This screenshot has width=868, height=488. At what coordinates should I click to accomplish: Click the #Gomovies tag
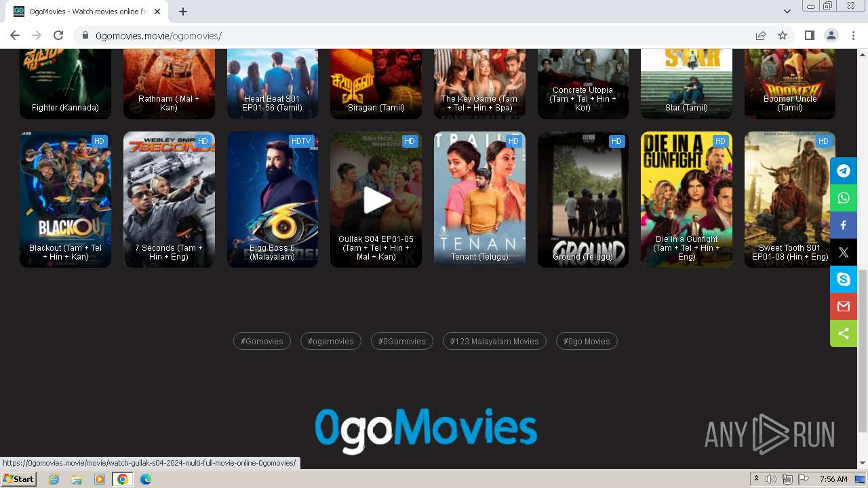262,341
